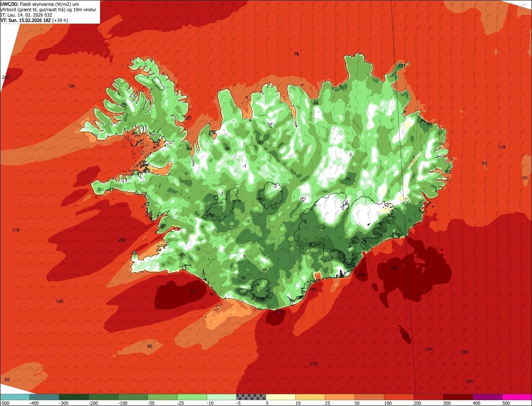Click the '93' value on the map
This screenshot has width=532, height=406.
[525, 178]
